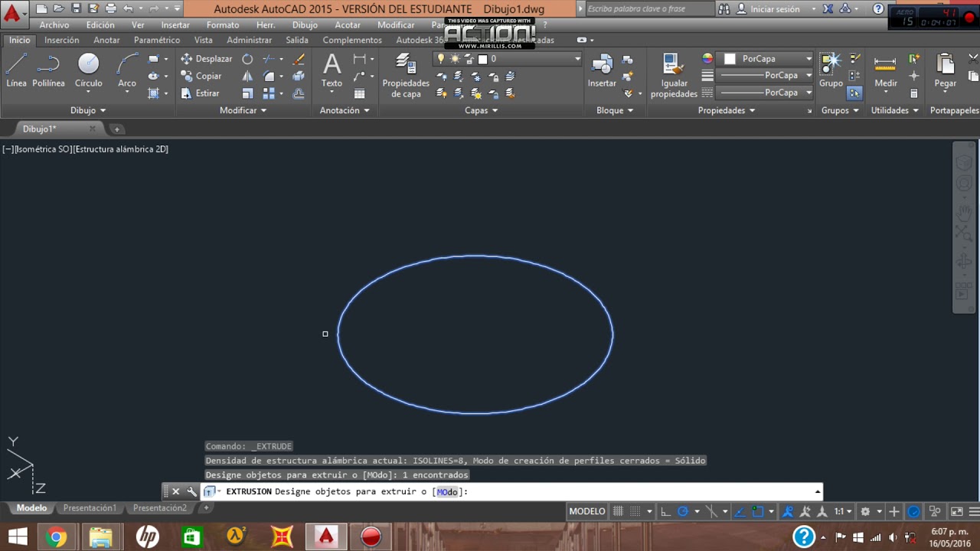Toggle polar tracking in status bar
This screenshot has height=551, width=980.
[683, 511]
